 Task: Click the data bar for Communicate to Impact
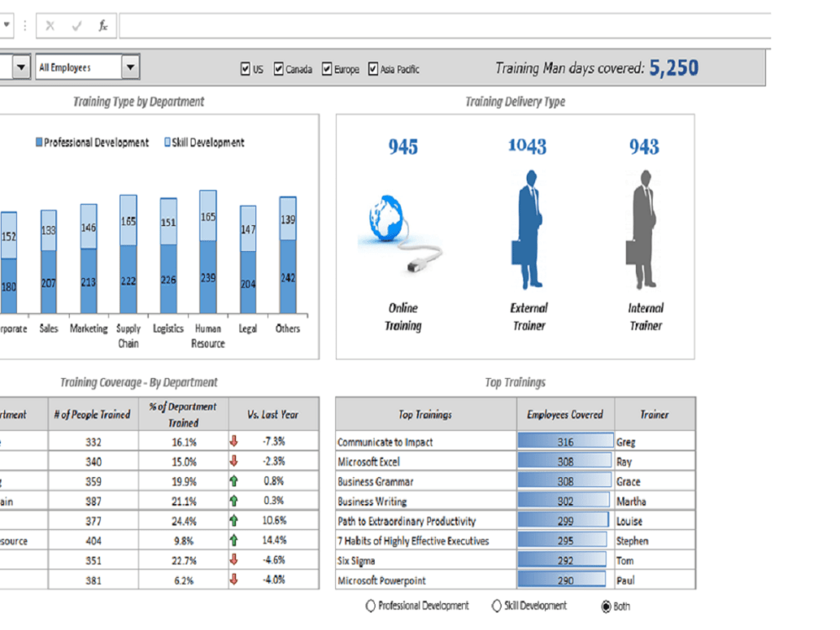[564, 440]
